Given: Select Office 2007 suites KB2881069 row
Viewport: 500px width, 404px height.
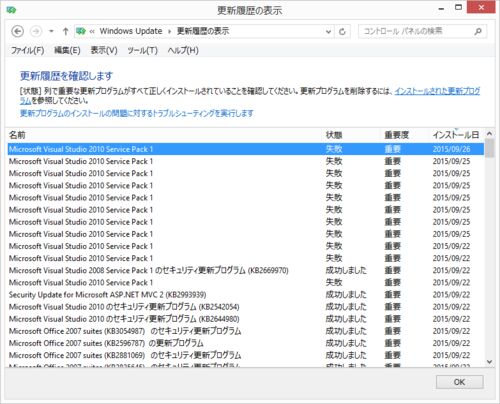Looking at the screenshot, I should pos(246,355).
